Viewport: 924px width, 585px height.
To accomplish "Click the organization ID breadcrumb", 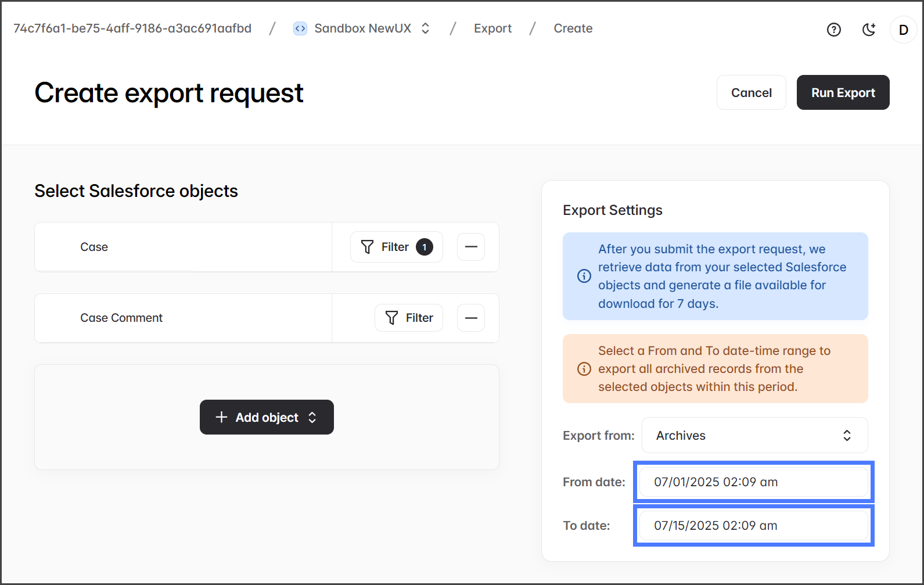I will click(x=132, y=28).
